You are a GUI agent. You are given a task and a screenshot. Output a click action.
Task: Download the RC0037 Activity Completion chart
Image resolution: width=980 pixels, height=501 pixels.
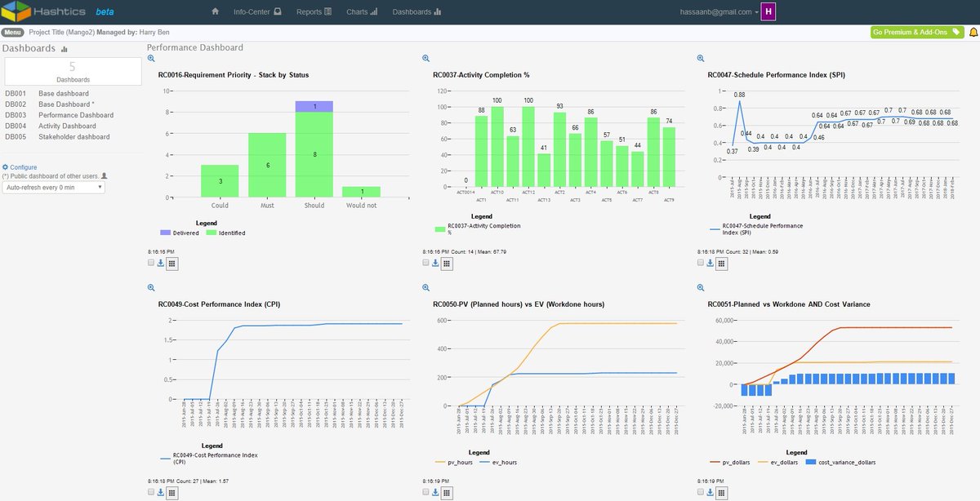pyautogui.click(x=435, y=263)
